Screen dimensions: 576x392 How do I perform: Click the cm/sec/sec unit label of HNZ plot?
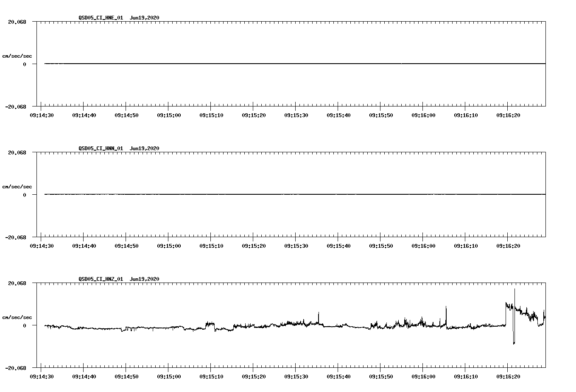pos(17,317)
